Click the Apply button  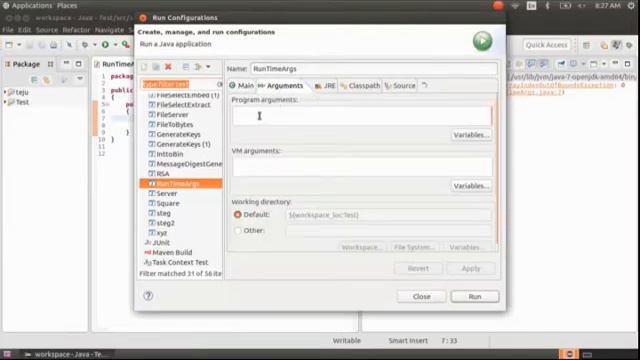point(471,268)
